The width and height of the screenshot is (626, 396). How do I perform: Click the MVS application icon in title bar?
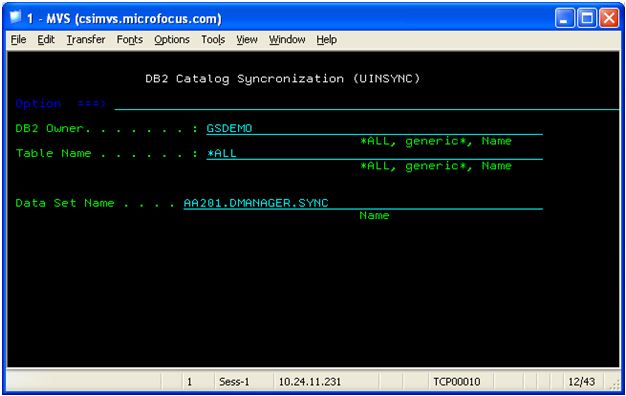click(16, 18)
